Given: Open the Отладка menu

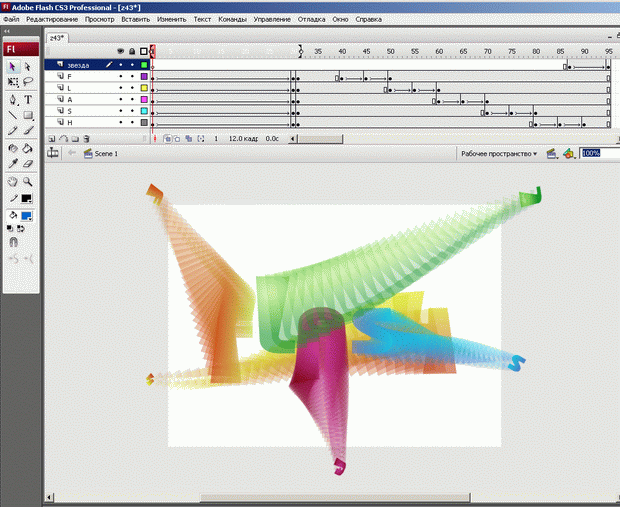Looking at the screenshot, I should (312, 19).
